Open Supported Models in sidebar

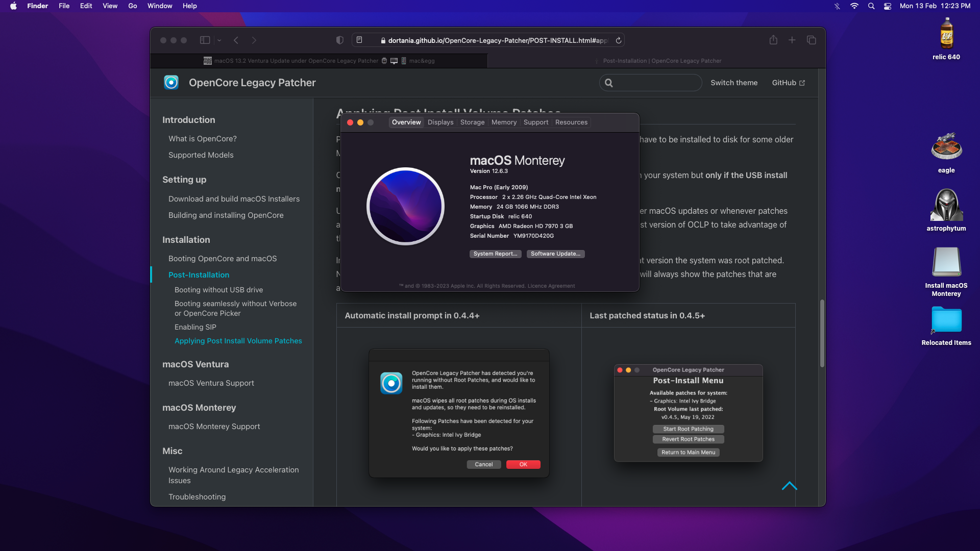point(201,155)
